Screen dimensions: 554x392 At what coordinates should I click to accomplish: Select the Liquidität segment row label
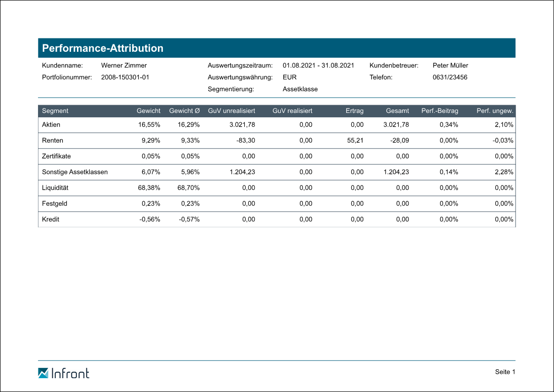(56, 188)
